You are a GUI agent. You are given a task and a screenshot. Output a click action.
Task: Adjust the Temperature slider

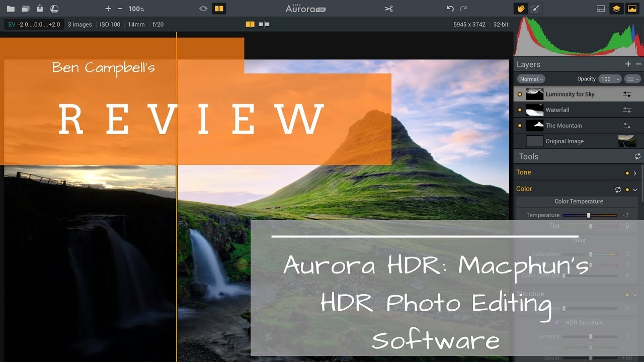click(590, 215)
